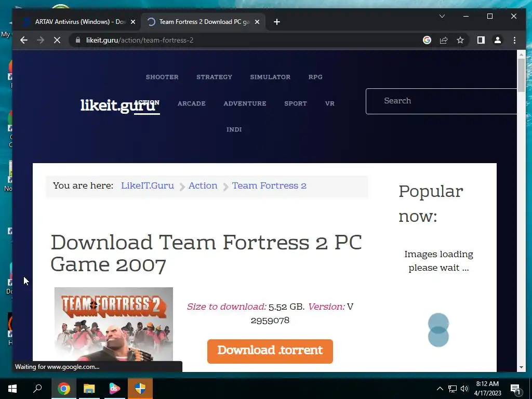
Task: Click the website Search field
Action: (x=441, y=101)
